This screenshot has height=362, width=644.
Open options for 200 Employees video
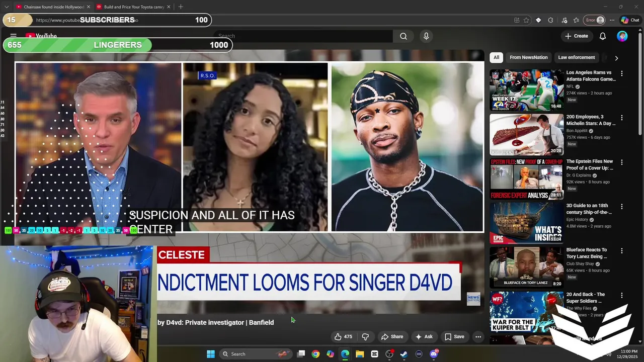click(622, 118)
